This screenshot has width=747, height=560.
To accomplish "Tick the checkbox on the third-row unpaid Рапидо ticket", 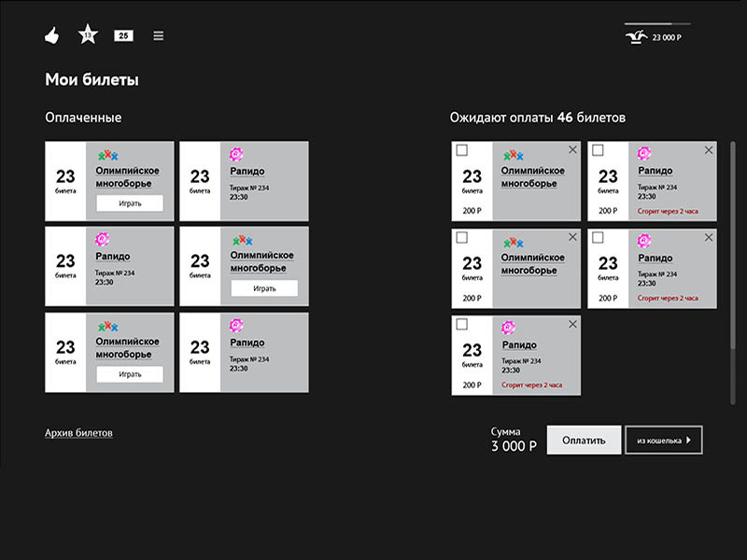I will 461,324.
